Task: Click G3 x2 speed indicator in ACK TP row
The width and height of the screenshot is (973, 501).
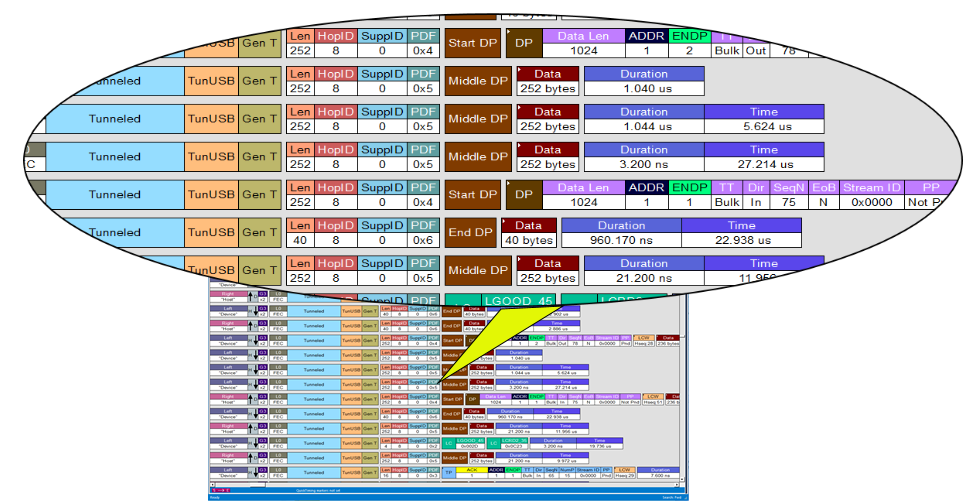Action: point(262,473)
